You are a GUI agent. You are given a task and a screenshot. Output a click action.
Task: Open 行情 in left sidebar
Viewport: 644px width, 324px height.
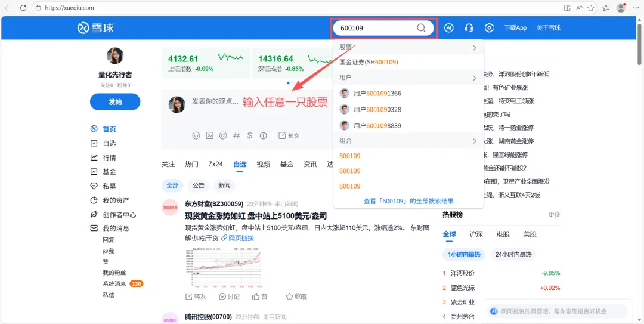tap(103, 158)
